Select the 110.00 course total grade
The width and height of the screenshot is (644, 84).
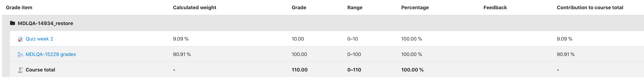pos(299,70)
